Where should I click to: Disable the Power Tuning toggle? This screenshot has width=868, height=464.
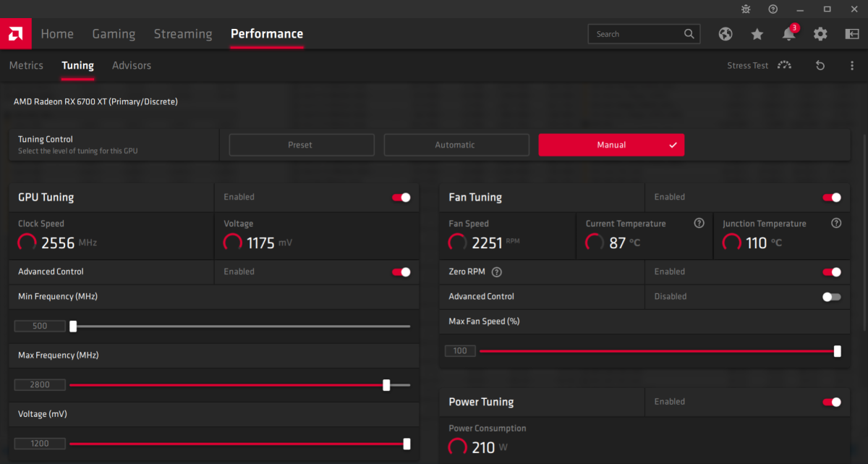click(832, 402)
